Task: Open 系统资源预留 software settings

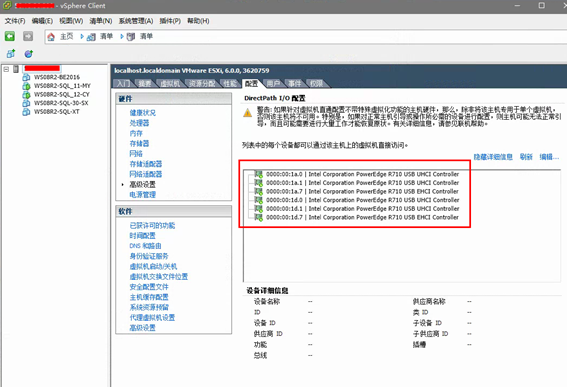Action: [149, 307]
